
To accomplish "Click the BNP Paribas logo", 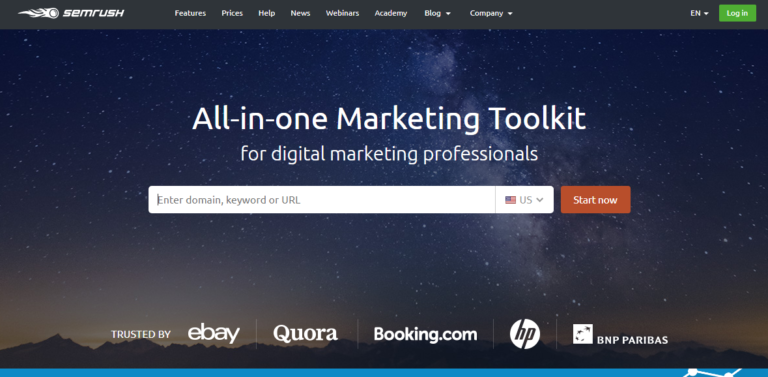I will pyautogui.click(x=620, y=334).
